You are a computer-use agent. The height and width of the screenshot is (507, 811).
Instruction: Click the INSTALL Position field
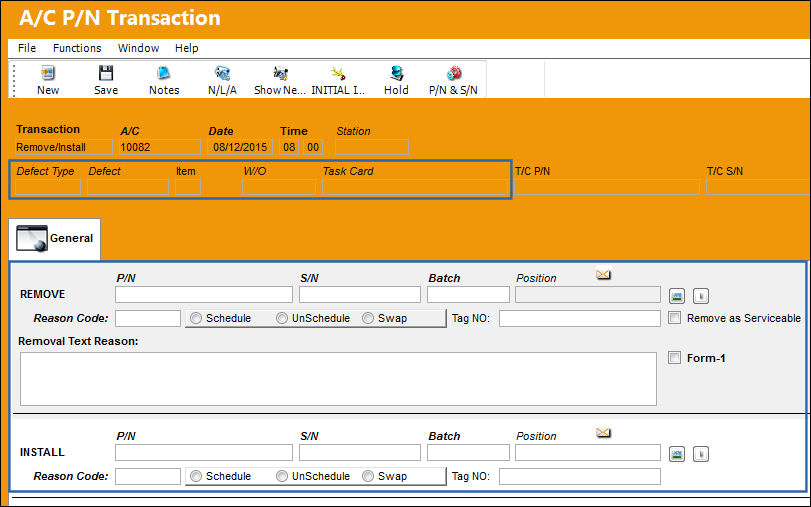(588, 453)
